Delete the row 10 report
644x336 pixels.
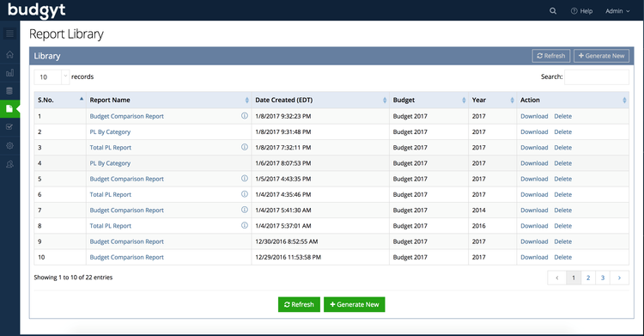(x=562, y=257)
